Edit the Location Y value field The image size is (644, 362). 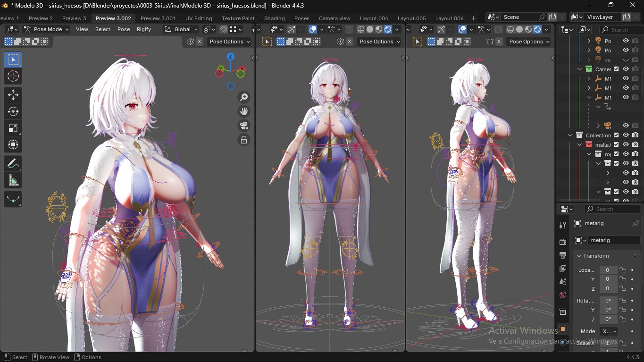(x=608, y=279)
